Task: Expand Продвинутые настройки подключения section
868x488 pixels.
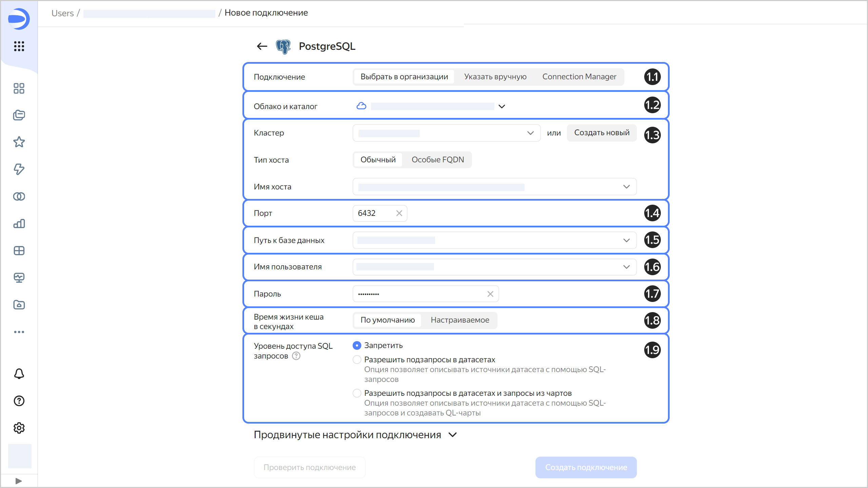Action: coord(355,435)
